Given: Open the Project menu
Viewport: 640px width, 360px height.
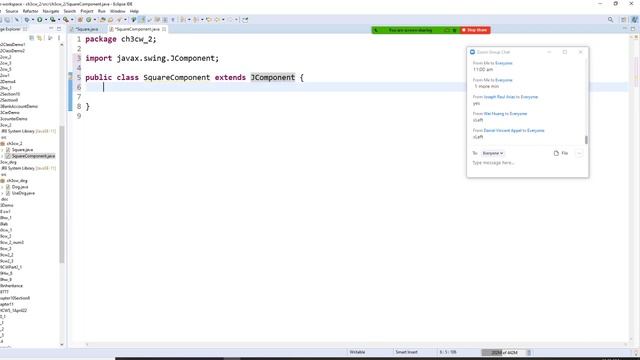Looking at the screenshot, I should click(x=87, y=11).
